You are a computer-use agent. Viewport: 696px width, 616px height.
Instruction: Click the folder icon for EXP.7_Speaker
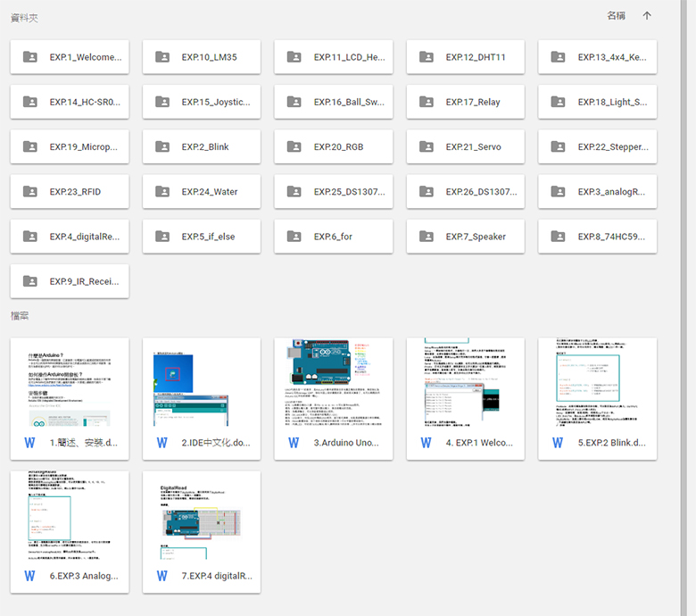(427, 237)
